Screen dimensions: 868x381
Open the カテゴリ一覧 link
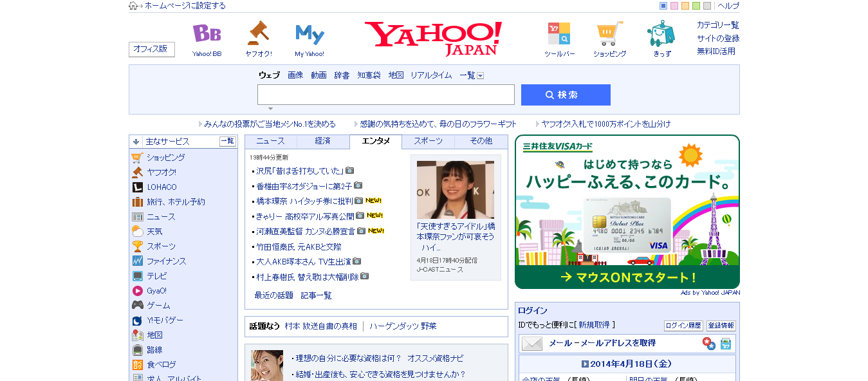point(718,25)
